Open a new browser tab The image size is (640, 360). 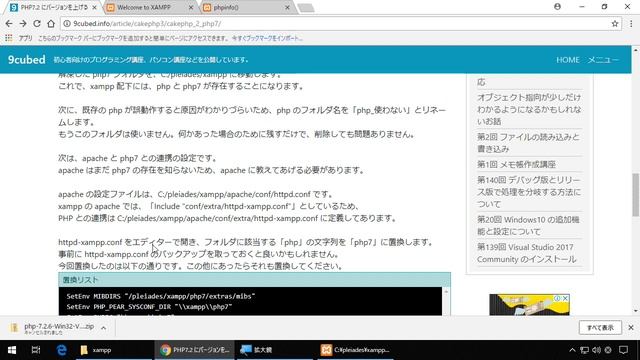306,8
